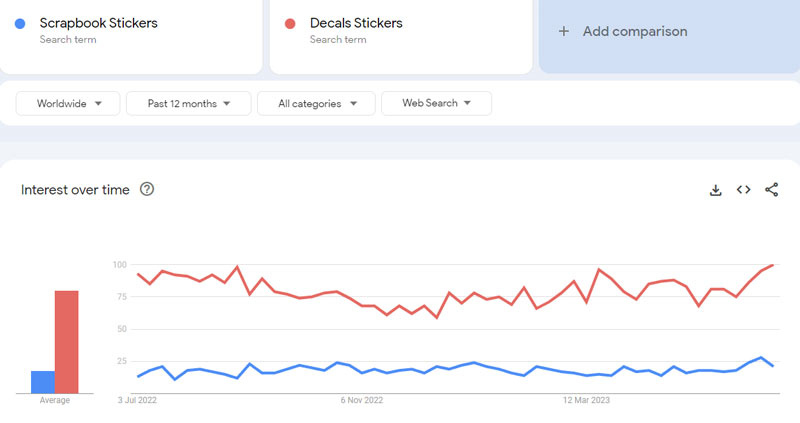The width and height of the screenshot is (800, 423).
Task: Share the Interest over time chart
Action: tap(772, 190)
